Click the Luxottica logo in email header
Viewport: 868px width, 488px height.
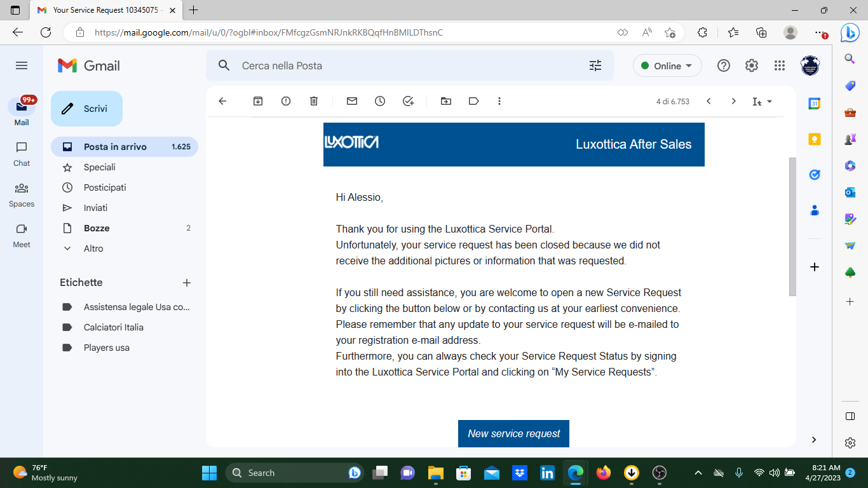point(351,142)
